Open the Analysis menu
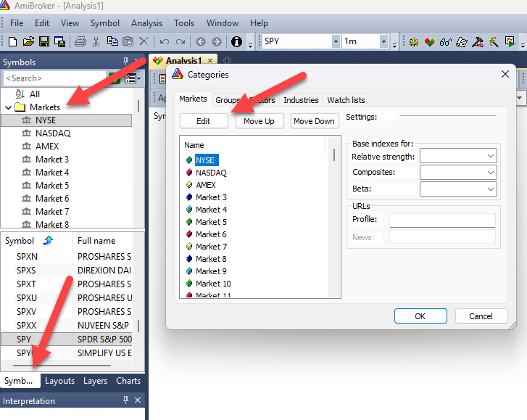 146,23
